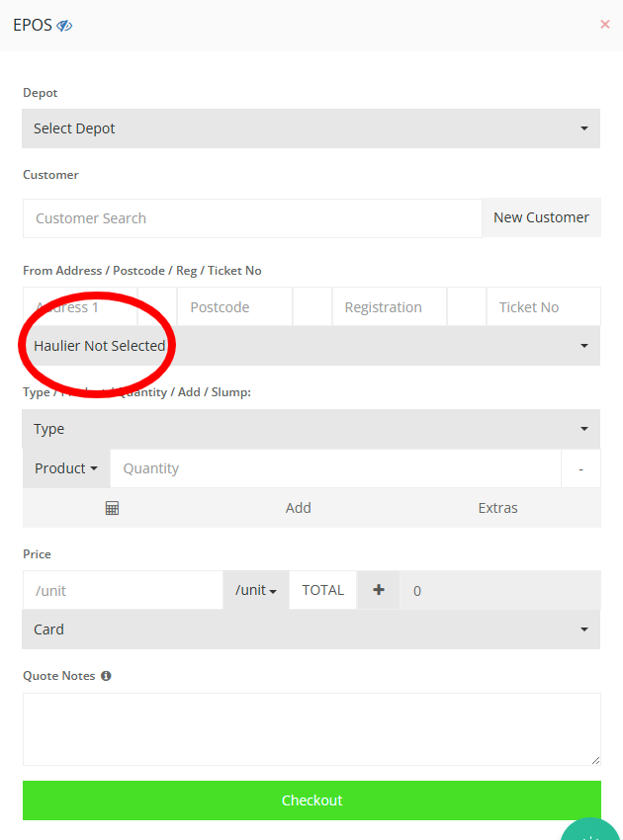Focus the Registration input field
This screenshot has width=623, height=840.
pos(389,307)
